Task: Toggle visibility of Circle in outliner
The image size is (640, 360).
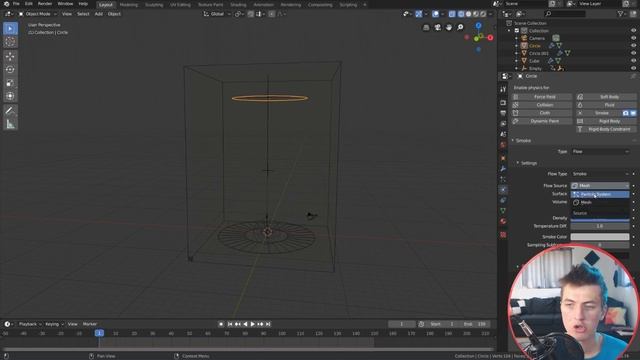Action: 633,46
